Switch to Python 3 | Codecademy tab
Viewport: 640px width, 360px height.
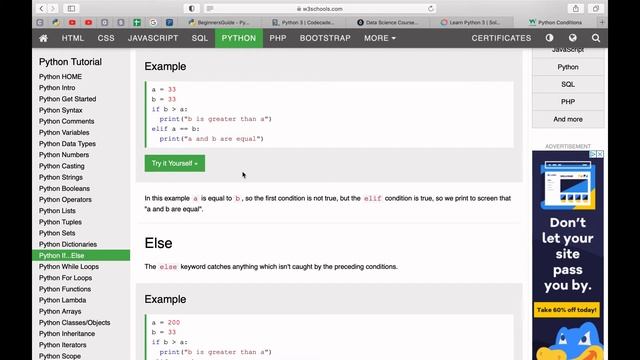(x=303, y=22)
